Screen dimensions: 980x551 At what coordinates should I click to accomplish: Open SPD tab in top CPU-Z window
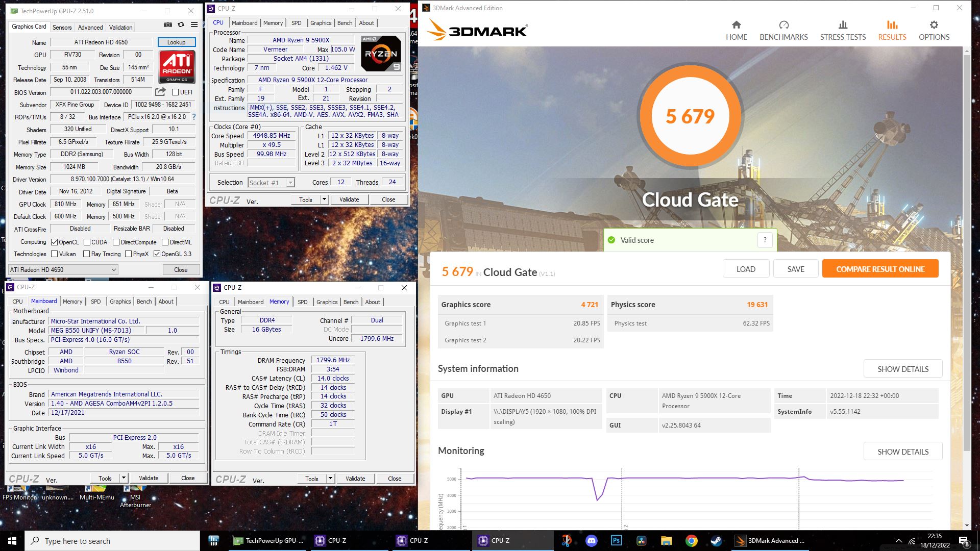click(296, 23)
